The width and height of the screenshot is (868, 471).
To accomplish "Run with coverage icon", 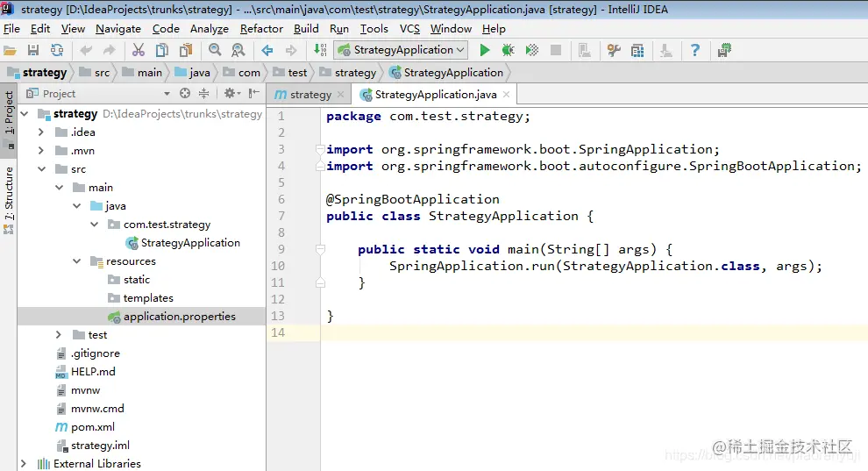I will (x=531, y=50).
